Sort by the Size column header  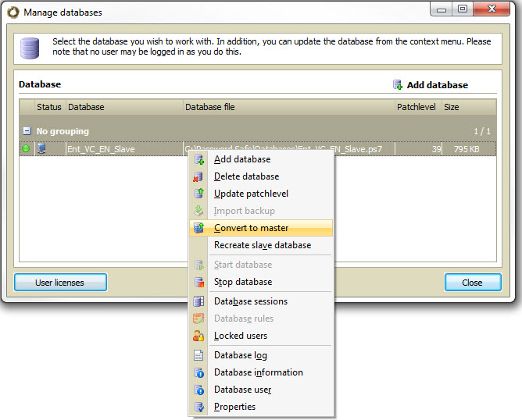click(x=469, y=107)
